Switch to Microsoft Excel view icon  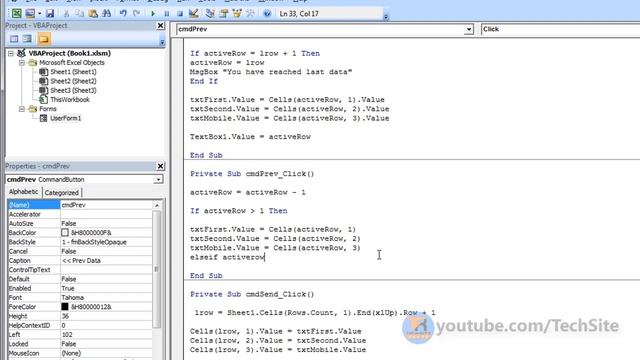pyautogui.click(x=16, y=13)
